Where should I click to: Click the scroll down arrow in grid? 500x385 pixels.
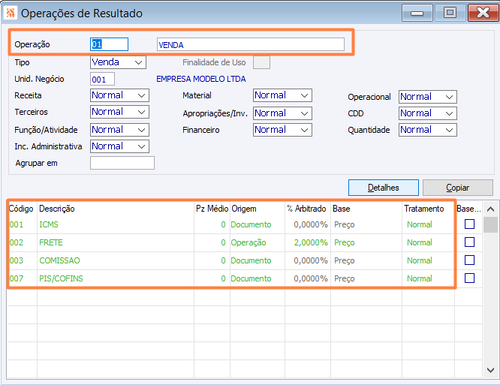(490, 370)
